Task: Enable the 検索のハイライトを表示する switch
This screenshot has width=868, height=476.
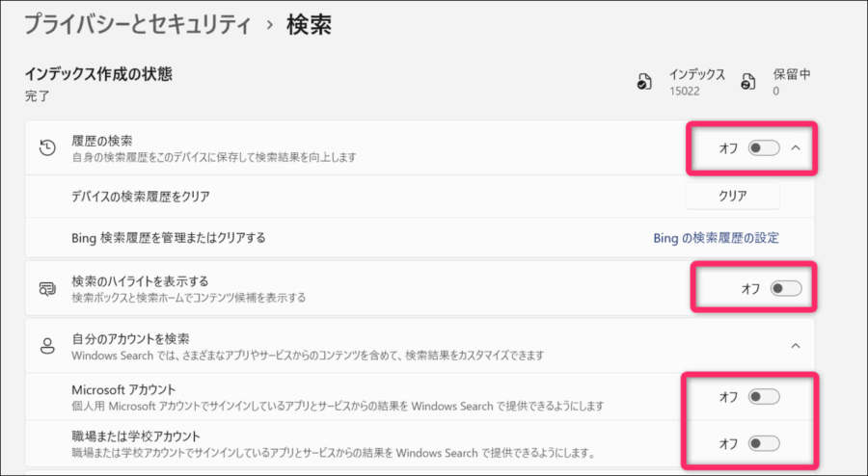Action: [x=786, y=288]
